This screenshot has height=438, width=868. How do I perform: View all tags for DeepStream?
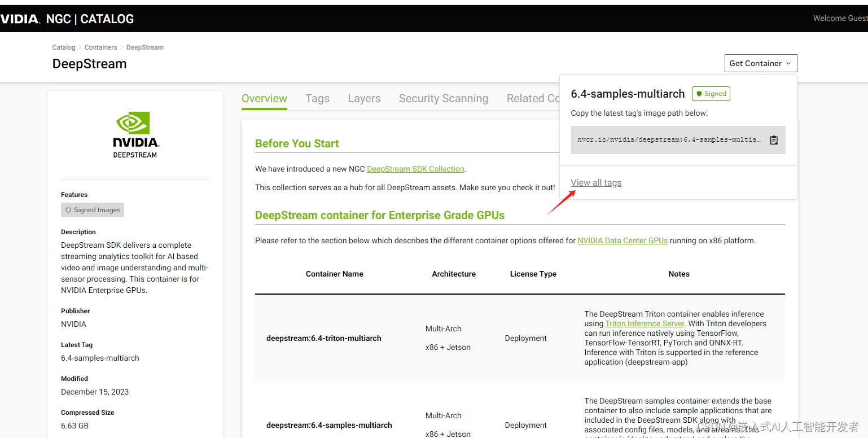[x=596, y=182]
